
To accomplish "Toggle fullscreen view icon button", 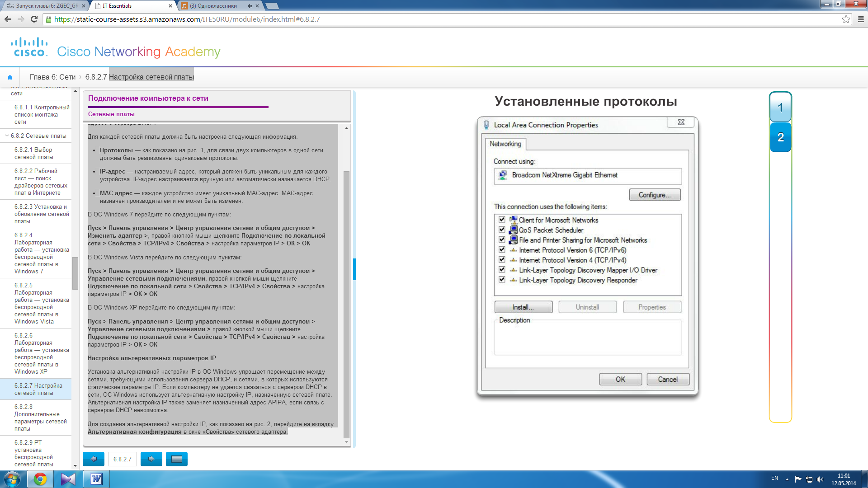I will click(x=177, y=459).
